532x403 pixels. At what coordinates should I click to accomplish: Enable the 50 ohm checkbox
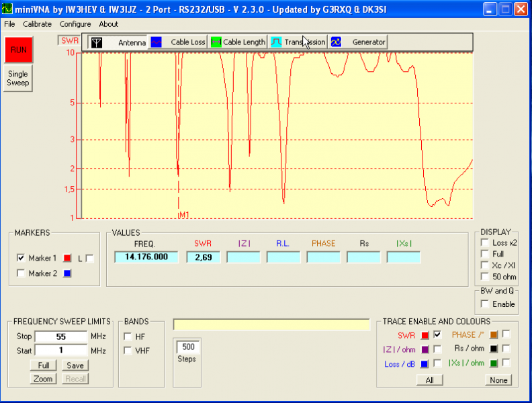pos(485,277)
